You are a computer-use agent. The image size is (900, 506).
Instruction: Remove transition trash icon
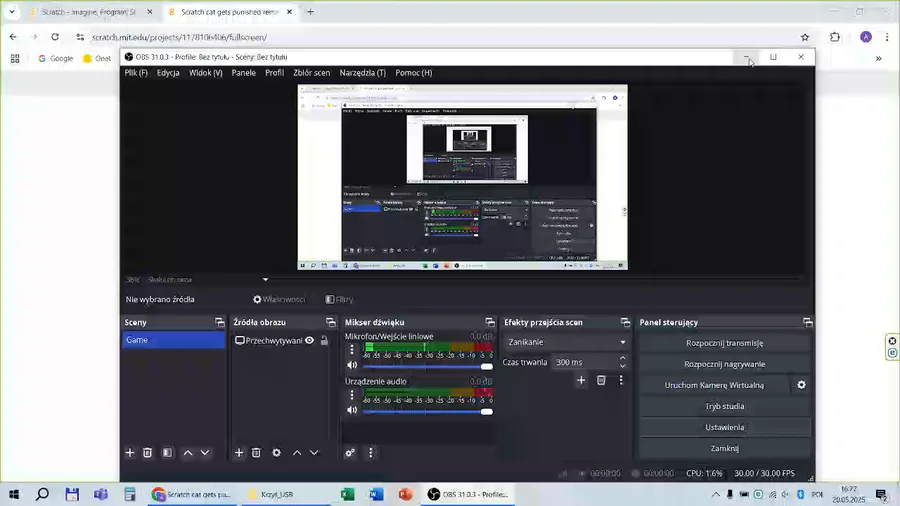click(601, 380)
